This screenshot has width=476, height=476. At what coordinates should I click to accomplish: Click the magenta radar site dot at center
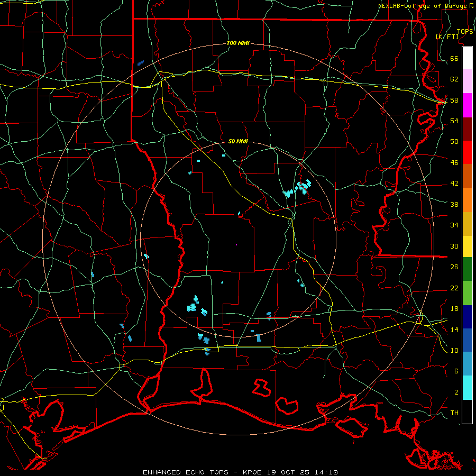236,245
